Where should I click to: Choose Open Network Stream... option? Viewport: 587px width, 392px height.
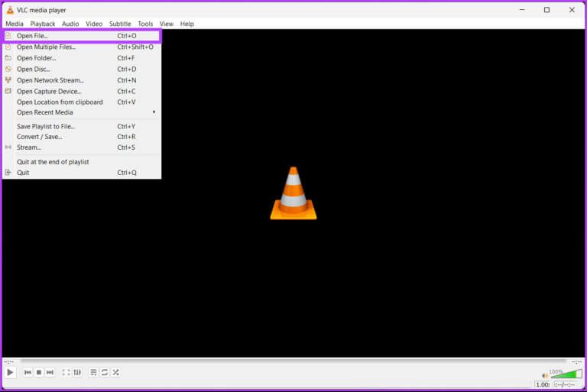click(50, 80)
